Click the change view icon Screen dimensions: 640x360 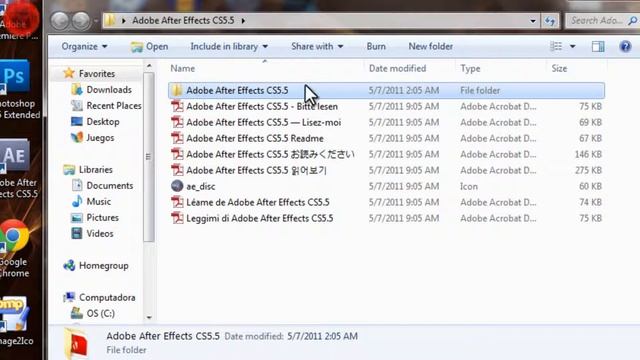[556, 47]
